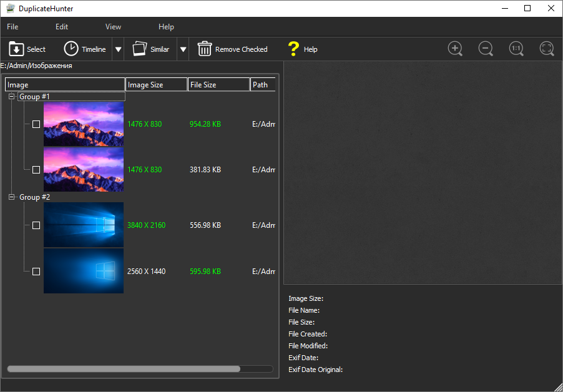This screenshot has height=392, width=563.
Task: Sort by the File Size column header
Action: tap(218, 85)
